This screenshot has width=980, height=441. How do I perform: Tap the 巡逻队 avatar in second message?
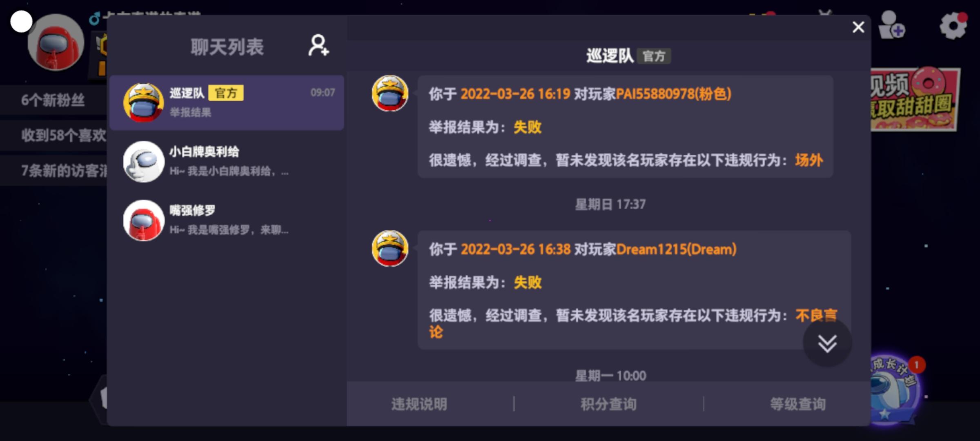390,249
